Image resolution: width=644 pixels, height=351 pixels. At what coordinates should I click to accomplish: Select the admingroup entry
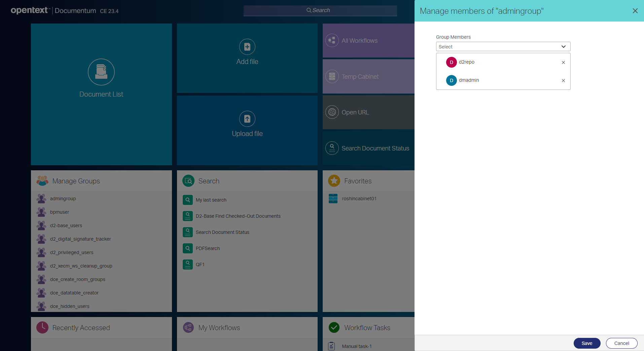click(63, 199)
